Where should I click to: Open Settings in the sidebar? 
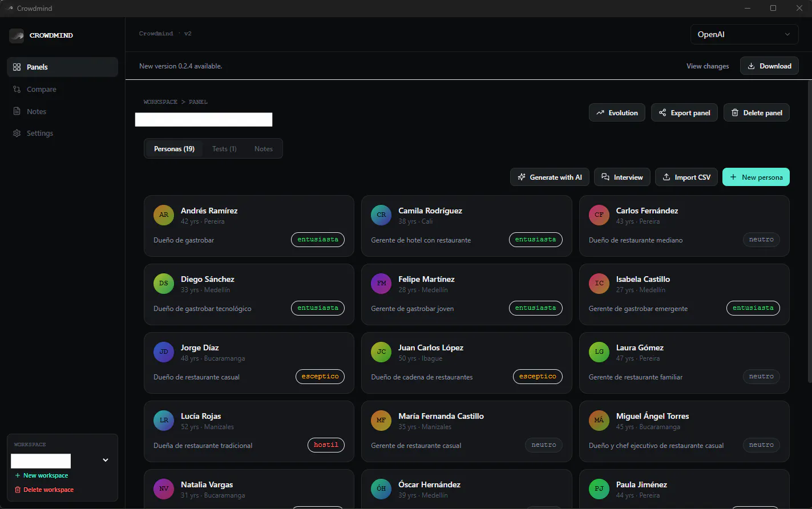coord(62,133)
